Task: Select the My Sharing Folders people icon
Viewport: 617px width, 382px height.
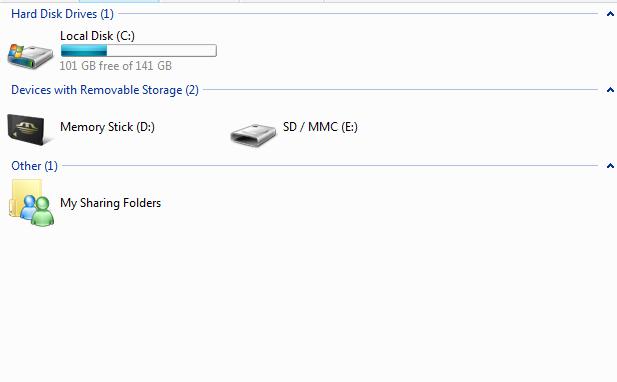Action: click(x=31, y=203)
